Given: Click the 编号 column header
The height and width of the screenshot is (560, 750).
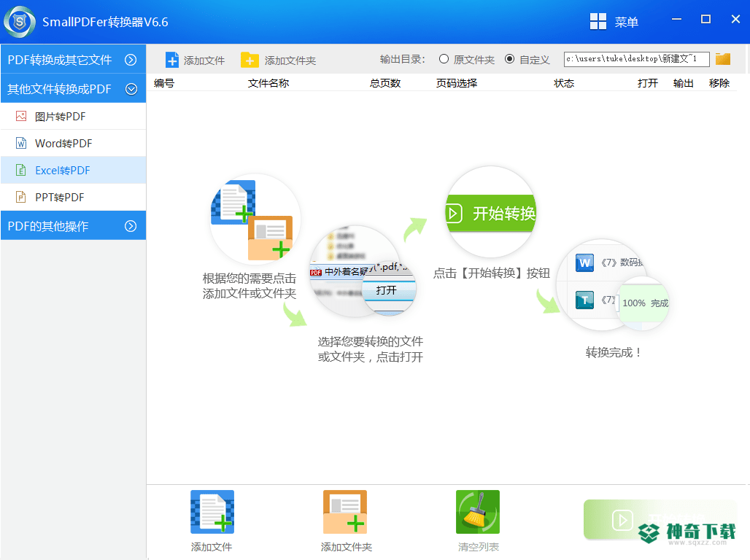Looking at the screenshot, I should point(164,83).
